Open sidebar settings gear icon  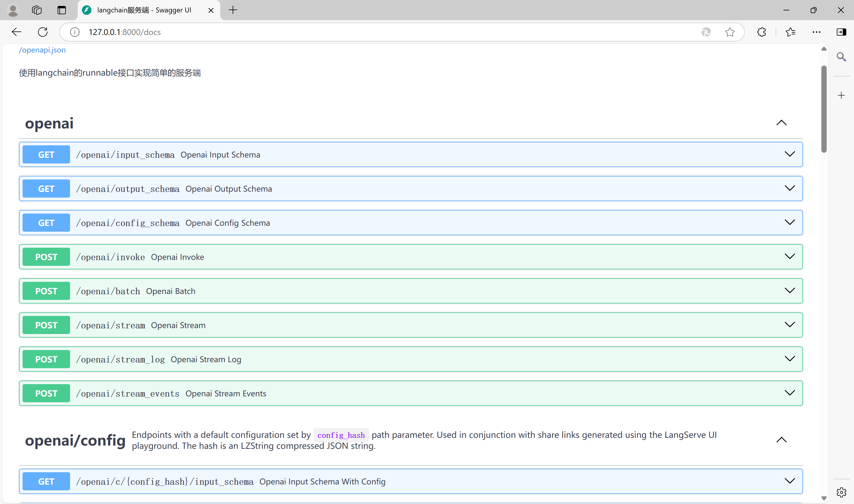841,492
